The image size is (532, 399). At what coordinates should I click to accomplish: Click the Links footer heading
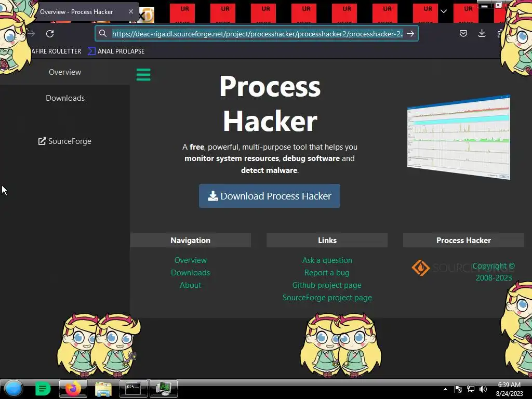(x=327, y=240)
